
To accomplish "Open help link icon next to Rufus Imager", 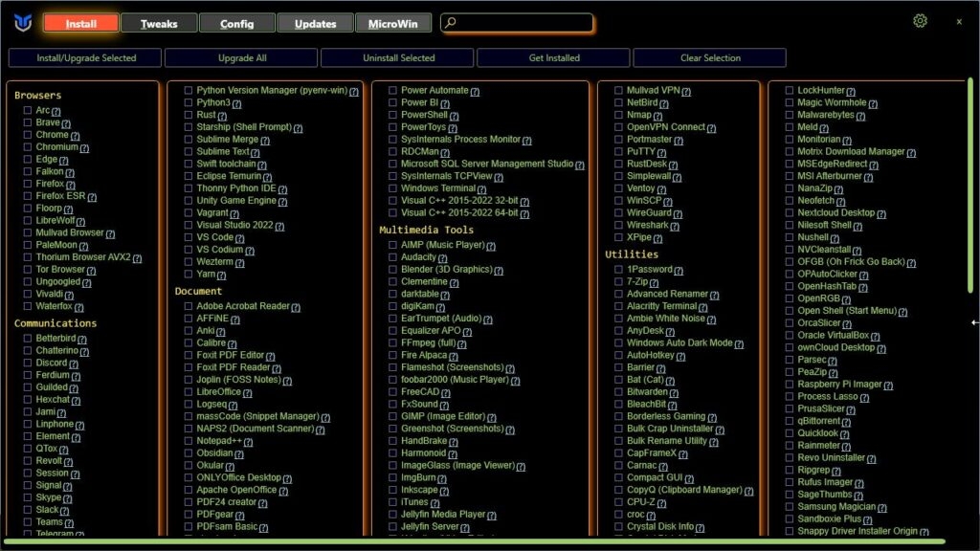I will (x=859, y=483).
